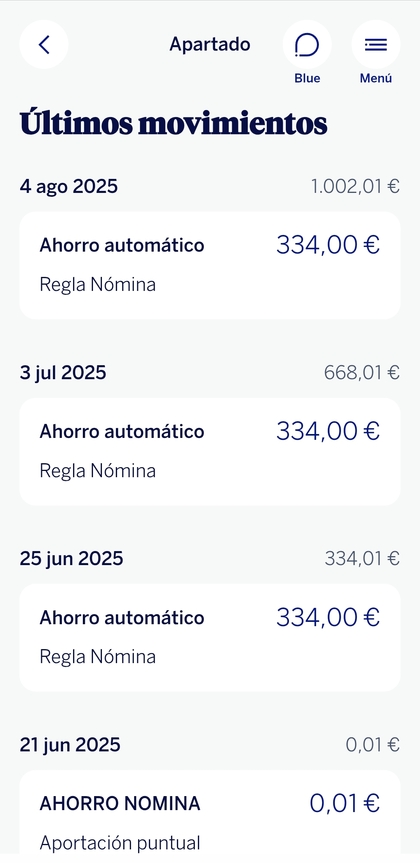Open the hamburger Menú icon
The image size is (420, 863).
(x=376, y=45)
